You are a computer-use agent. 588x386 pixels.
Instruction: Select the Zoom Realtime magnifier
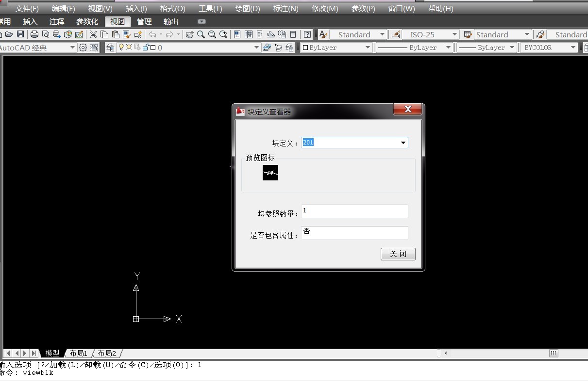201,34
